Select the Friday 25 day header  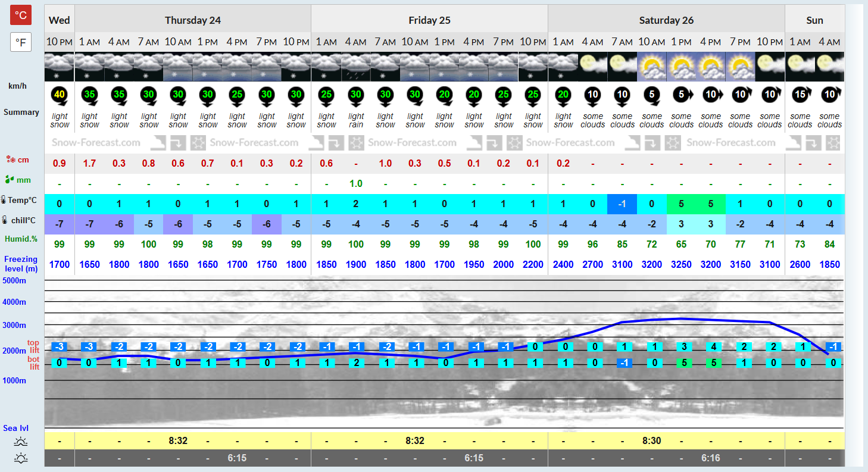[x=429, y=20]
